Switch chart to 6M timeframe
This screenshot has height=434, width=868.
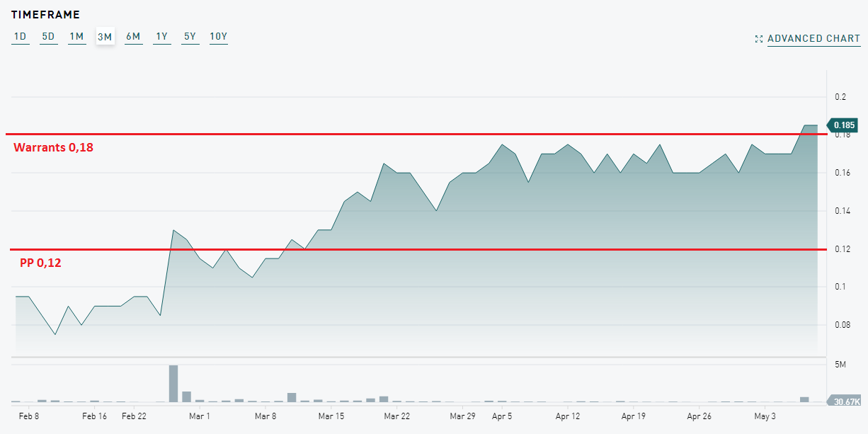pos(133,37)
